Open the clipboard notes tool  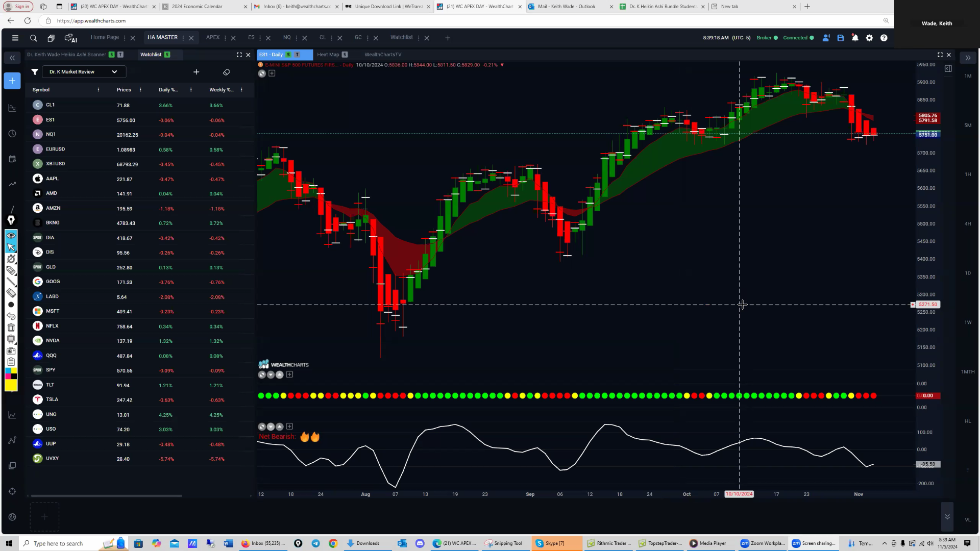pyautogui.click(x=11, y=362)
